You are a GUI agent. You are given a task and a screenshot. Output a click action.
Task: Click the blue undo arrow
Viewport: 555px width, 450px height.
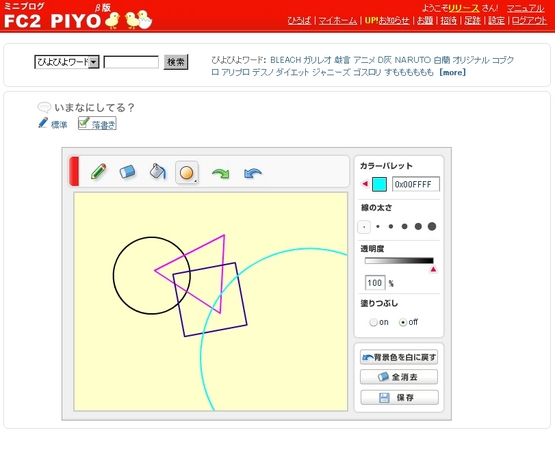pos(253,173)
